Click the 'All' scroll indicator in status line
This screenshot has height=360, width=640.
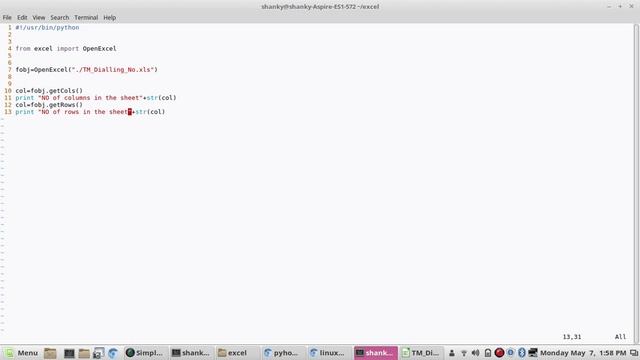pyautogui.click(x=620, y=337)
